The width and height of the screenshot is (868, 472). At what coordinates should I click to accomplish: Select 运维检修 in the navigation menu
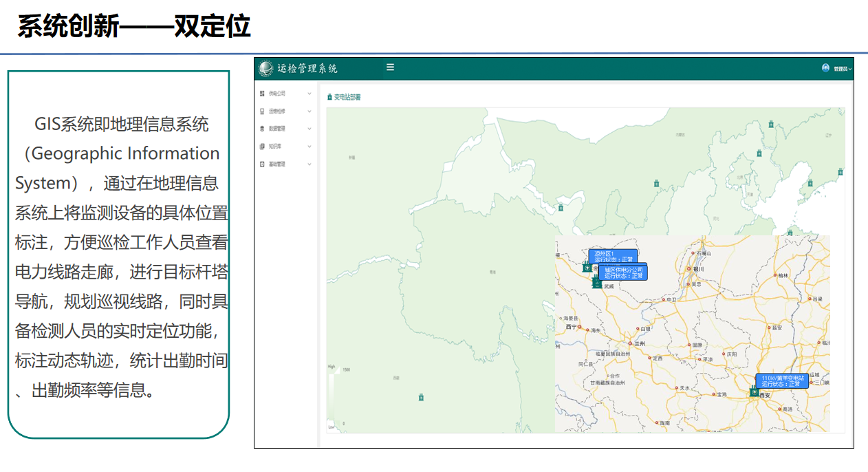point(278,111)
